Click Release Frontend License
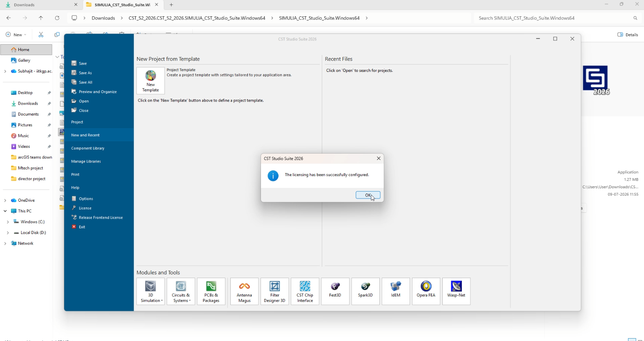Viewport: 644px width, 341px height. pos(97,217)
